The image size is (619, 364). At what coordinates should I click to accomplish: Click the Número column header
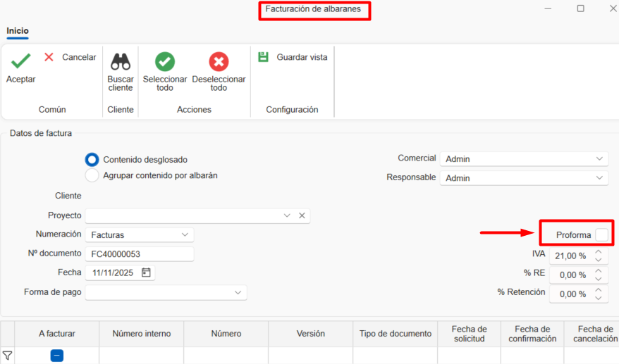226,334
